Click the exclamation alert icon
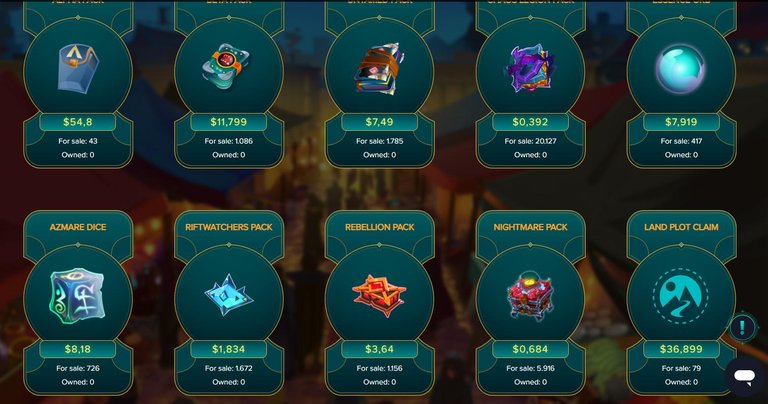 pos(742,327)
